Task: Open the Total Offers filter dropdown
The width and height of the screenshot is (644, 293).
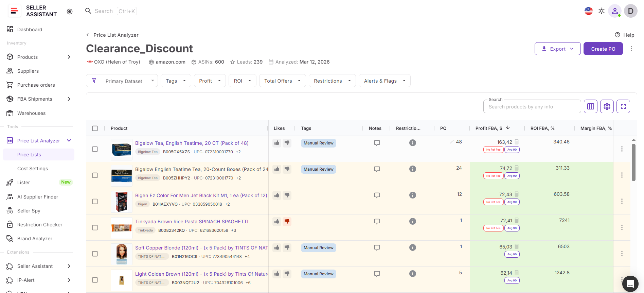Action: pyautogui.click(x=283, y=81)
